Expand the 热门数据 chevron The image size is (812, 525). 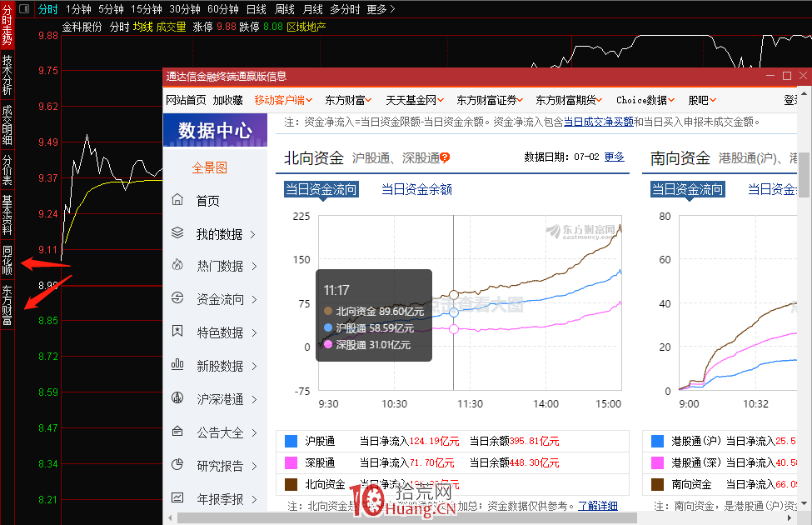(254, 267)
